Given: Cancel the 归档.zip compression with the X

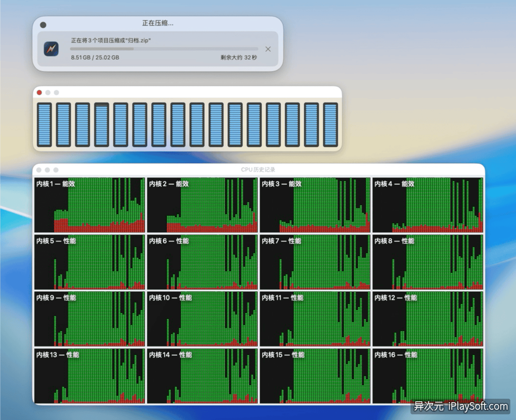Looking at the screenshot, I should coord(268,49).
